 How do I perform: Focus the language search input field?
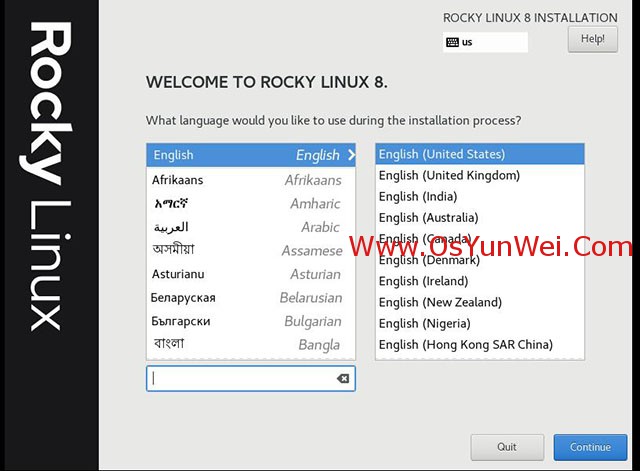(x=251, y=379)
